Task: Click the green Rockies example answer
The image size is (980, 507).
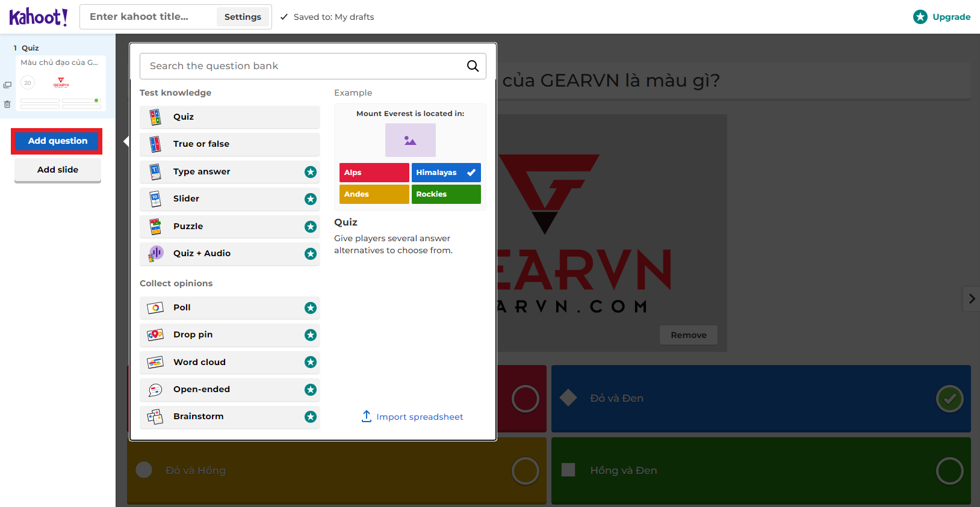Action: click(x=446, y=194)
